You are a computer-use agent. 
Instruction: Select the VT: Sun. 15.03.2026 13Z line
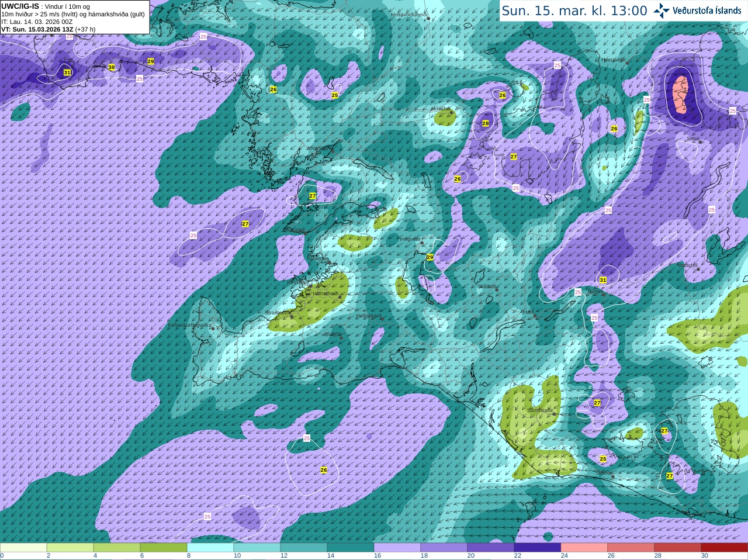coord(48,29)
